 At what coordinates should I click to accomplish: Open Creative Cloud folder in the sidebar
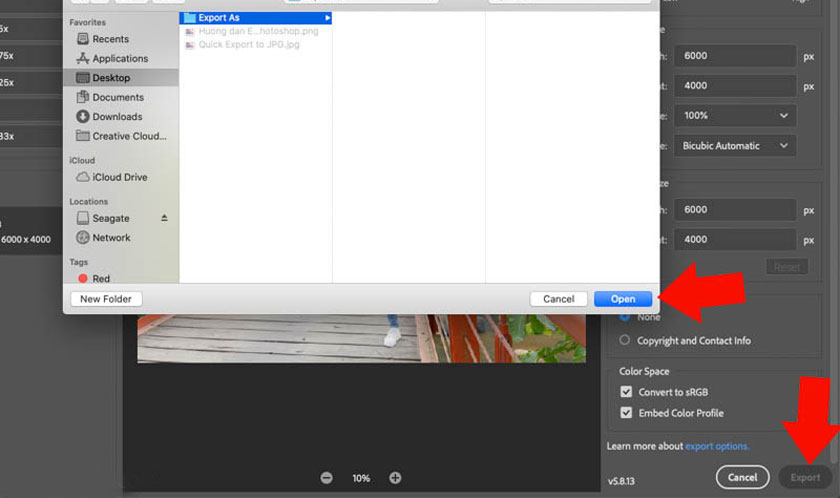[x=121, y=136]
